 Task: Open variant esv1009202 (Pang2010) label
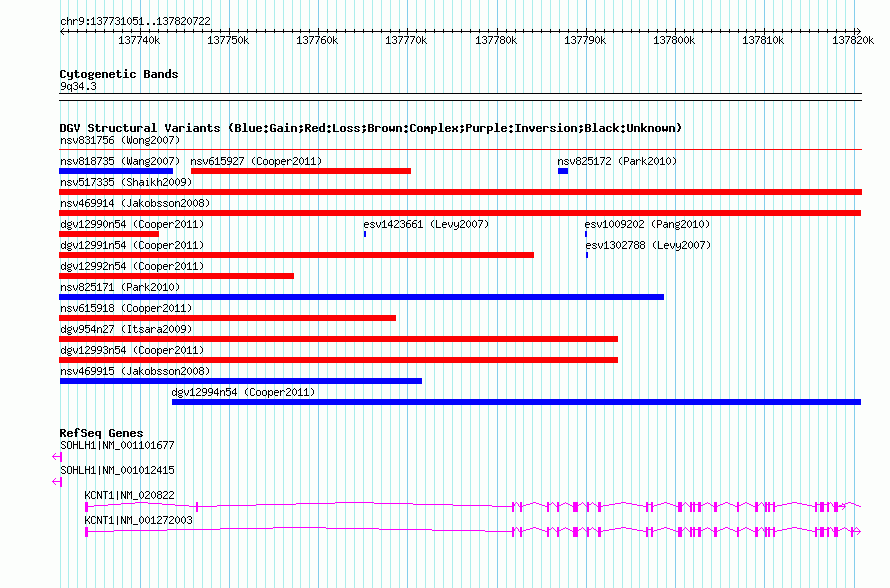(647, 224)
